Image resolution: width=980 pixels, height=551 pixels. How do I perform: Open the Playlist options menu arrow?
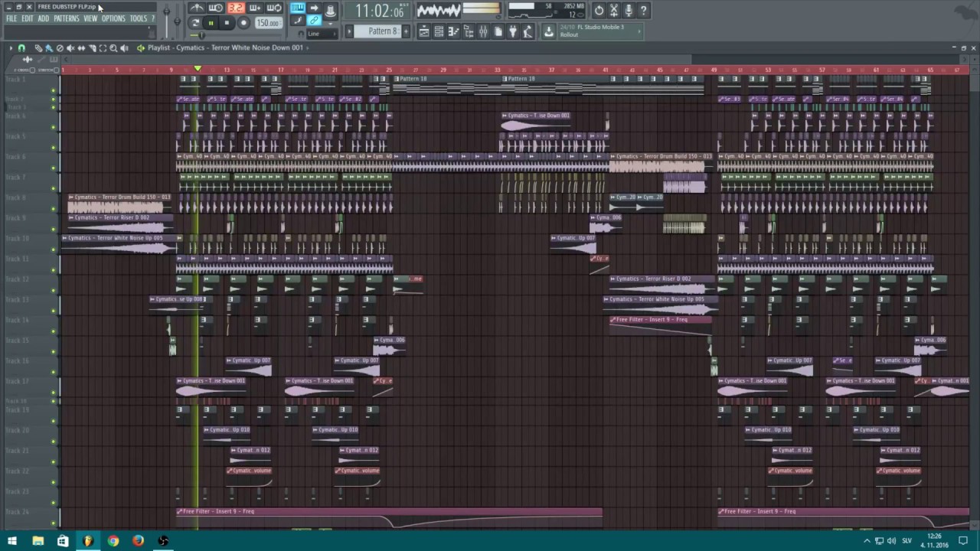11,48
